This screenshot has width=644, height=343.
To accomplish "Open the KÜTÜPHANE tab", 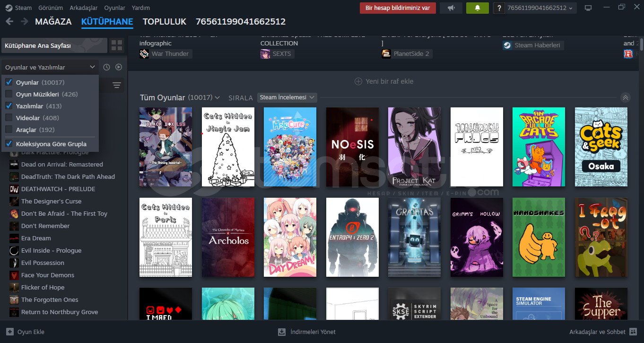I will click(107, 22).
